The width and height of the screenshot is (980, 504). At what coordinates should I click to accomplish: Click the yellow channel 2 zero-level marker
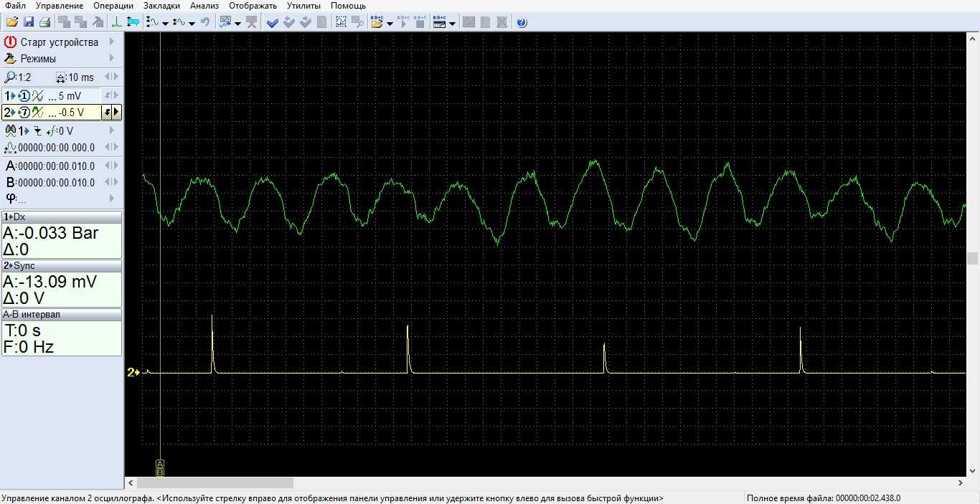point(133,372)
